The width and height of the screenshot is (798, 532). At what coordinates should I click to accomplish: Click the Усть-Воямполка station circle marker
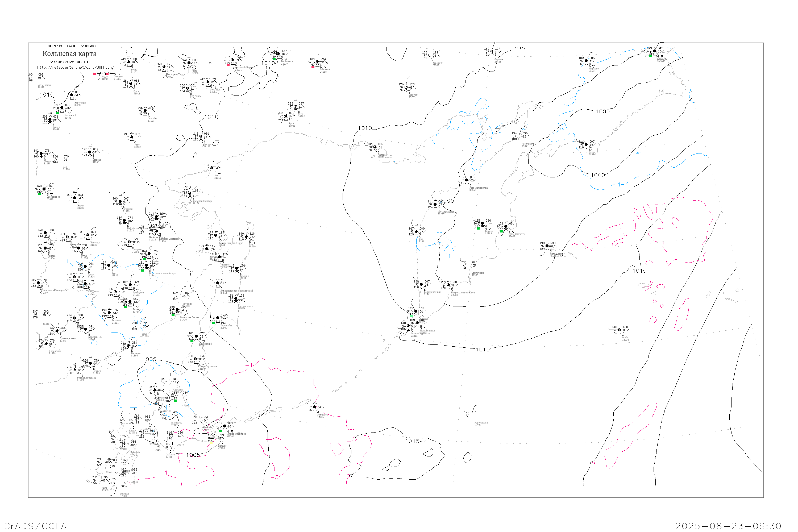(x=467, y=180)
